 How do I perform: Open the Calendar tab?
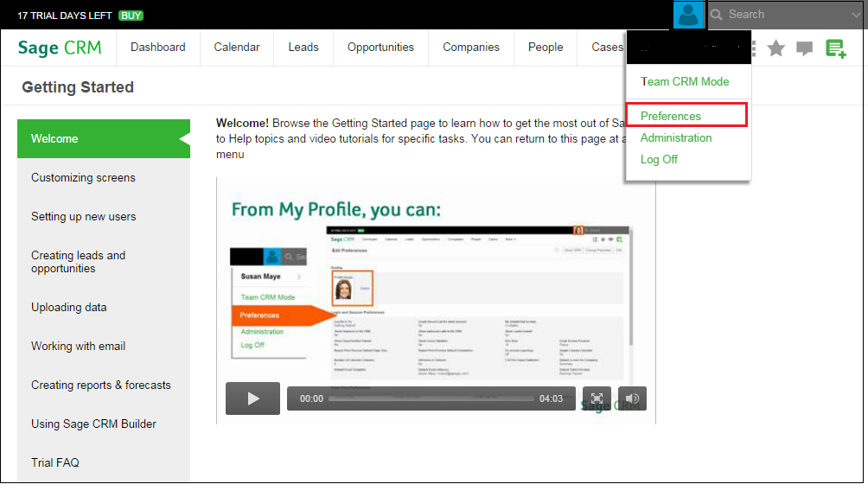(236, 48)
